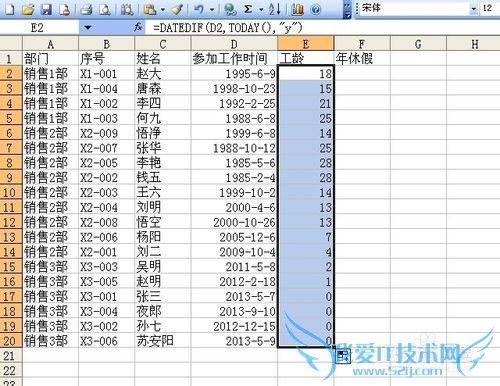The width and height of the screenshot is (500, 386).
Task: Click the Permission icon
Action: (x=64, y=9)
